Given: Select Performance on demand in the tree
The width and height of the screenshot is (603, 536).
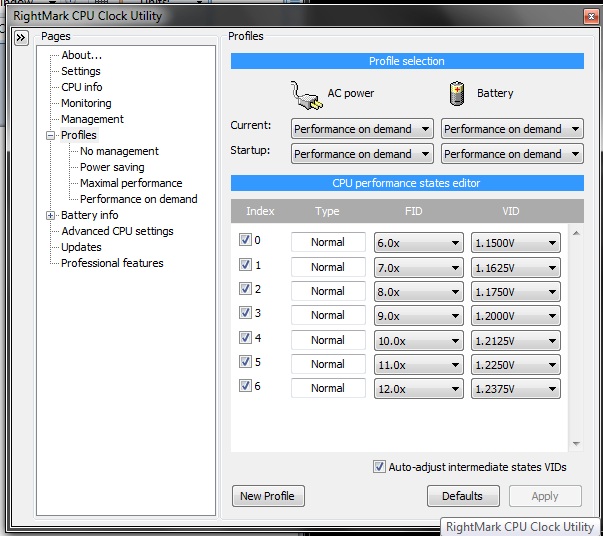Looking at the screenshot, I should point(139,199).
